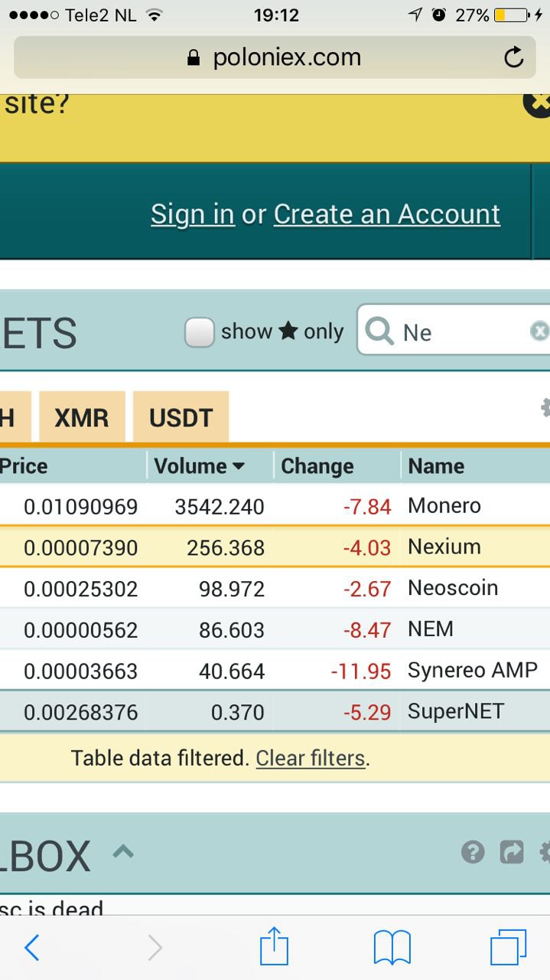Tap the 19:12 clock
Image resolution: width=550 pixels, height=980 pixels.
(x=275, y=15)
